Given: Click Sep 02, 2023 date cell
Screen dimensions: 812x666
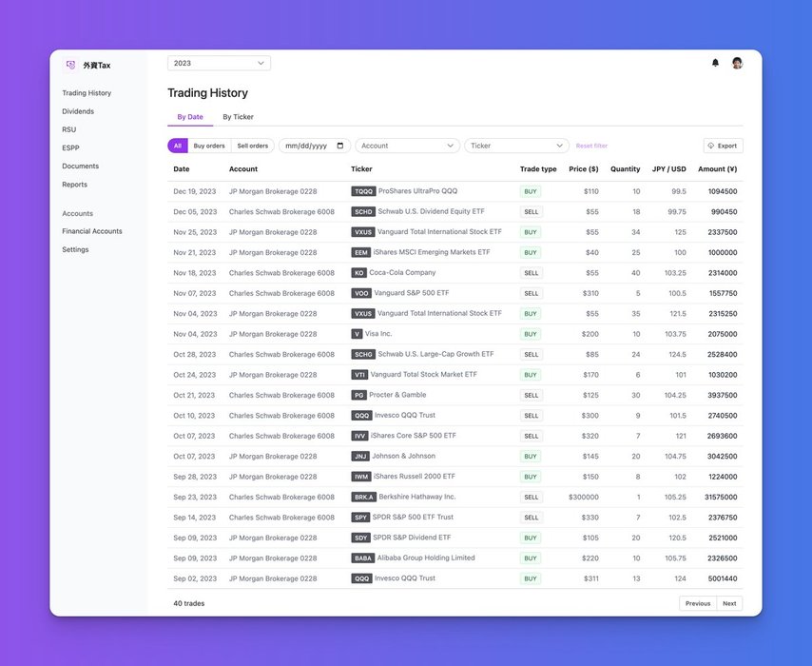Looking at the screenshot, I should point(195,578).
